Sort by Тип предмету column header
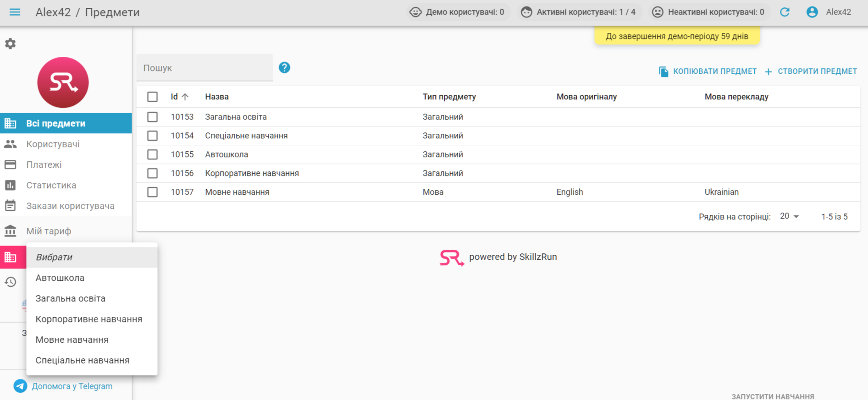This screenshot has width=868, height=400. click(x=449, y=97)
